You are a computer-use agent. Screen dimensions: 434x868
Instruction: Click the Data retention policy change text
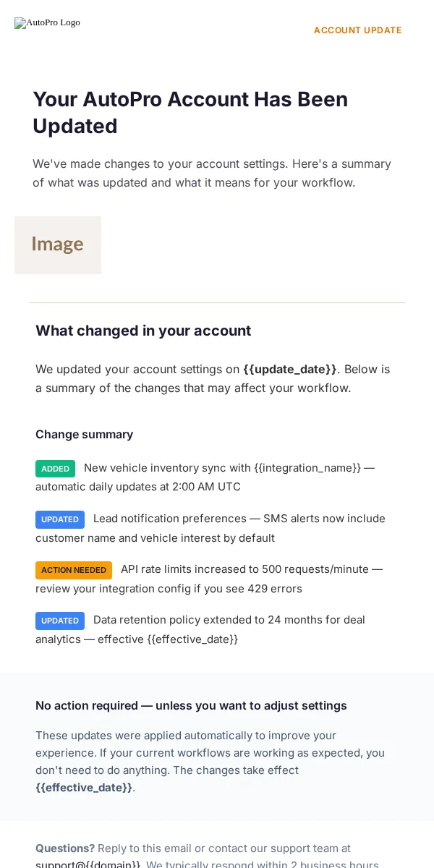[x=200, y=629]
